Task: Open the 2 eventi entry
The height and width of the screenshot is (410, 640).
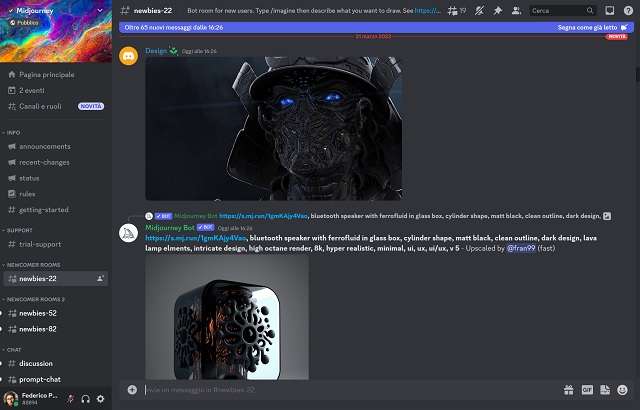Action: click(56, 90)
